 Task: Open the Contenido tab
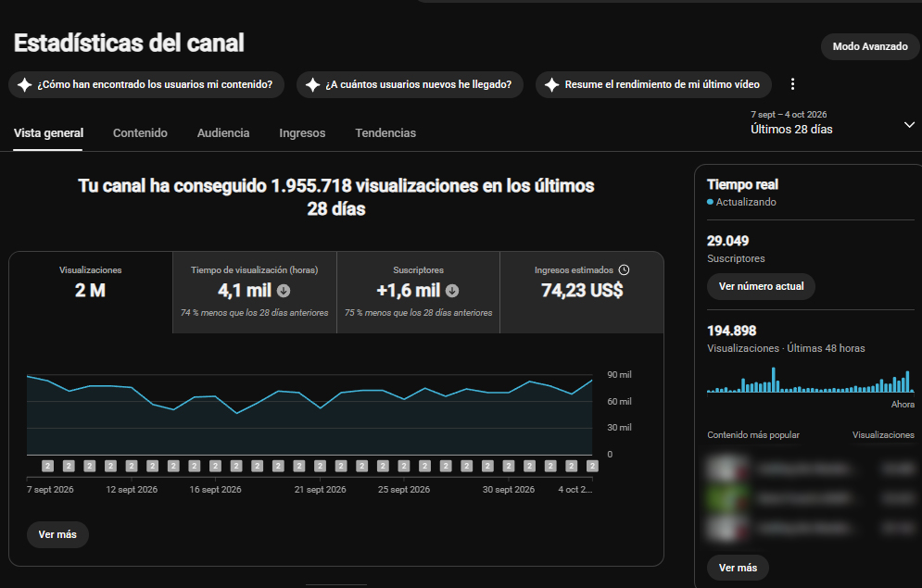[x=140, y=132]
